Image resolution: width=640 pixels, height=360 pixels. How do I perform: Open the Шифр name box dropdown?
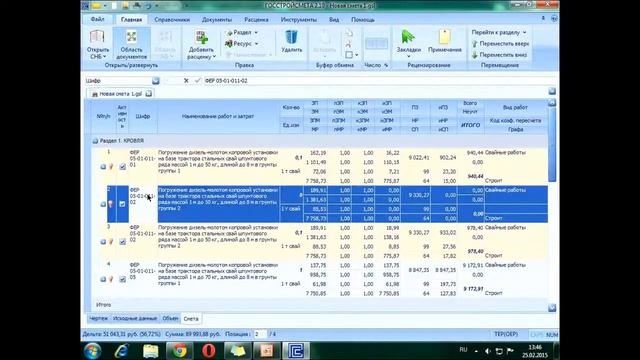click(x=156, y=81)
